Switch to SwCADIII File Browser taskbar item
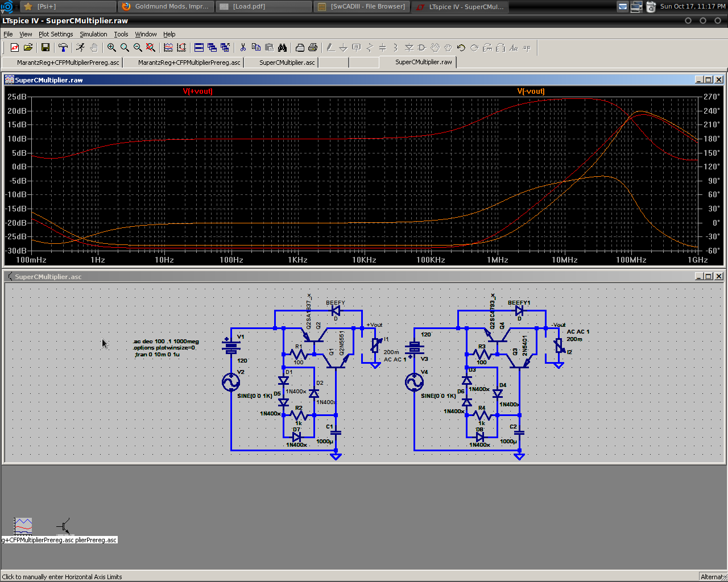 tap(362, 6)
